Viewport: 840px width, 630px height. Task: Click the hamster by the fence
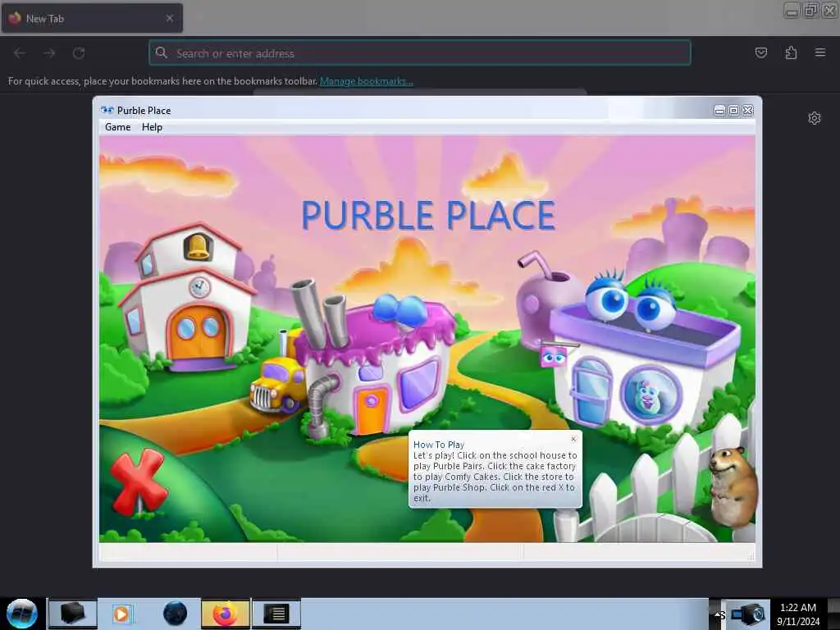733,486
